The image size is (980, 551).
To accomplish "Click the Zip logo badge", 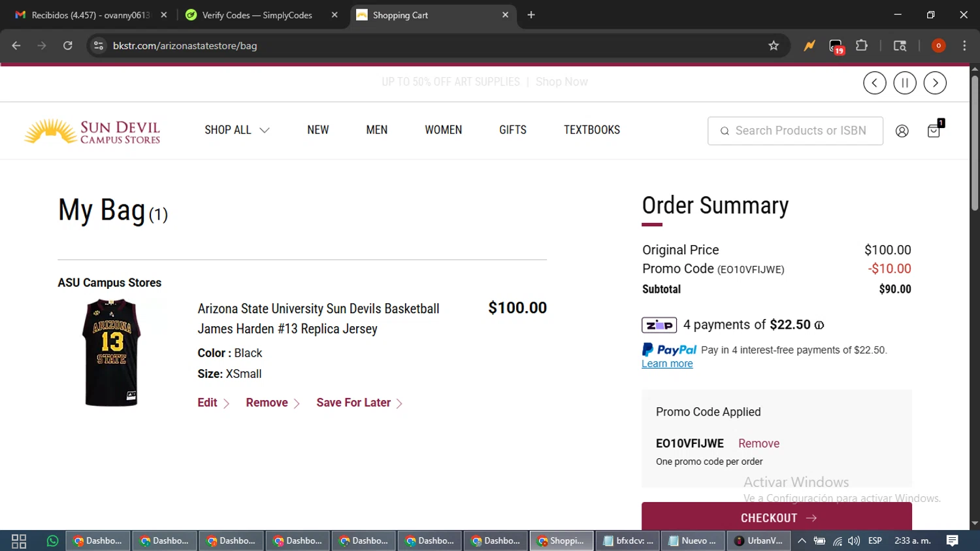I will (x=659, y=325).
